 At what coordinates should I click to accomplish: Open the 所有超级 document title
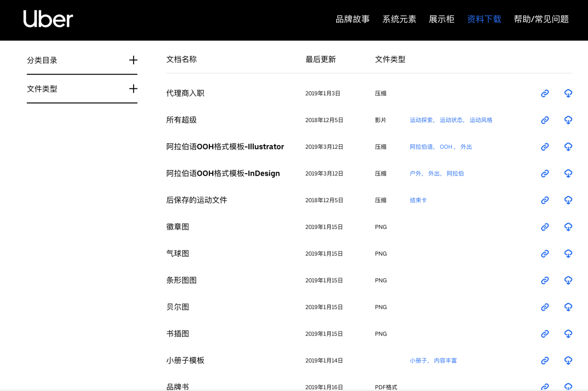click(181, 120)
